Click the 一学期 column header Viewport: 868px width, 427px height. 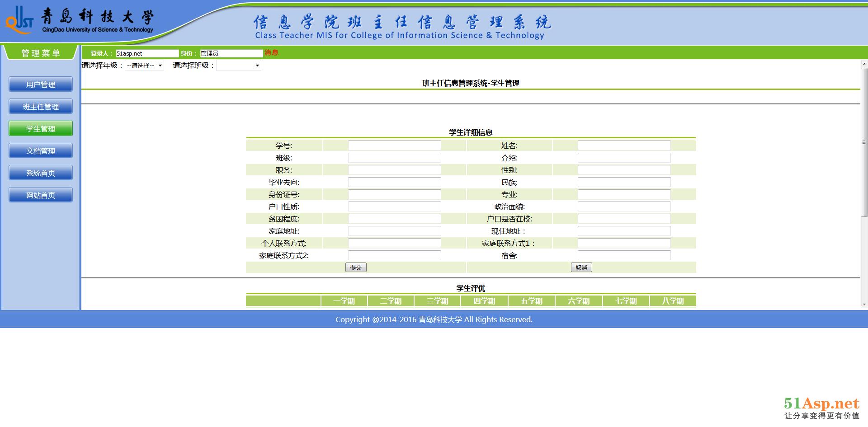point(344,301)
